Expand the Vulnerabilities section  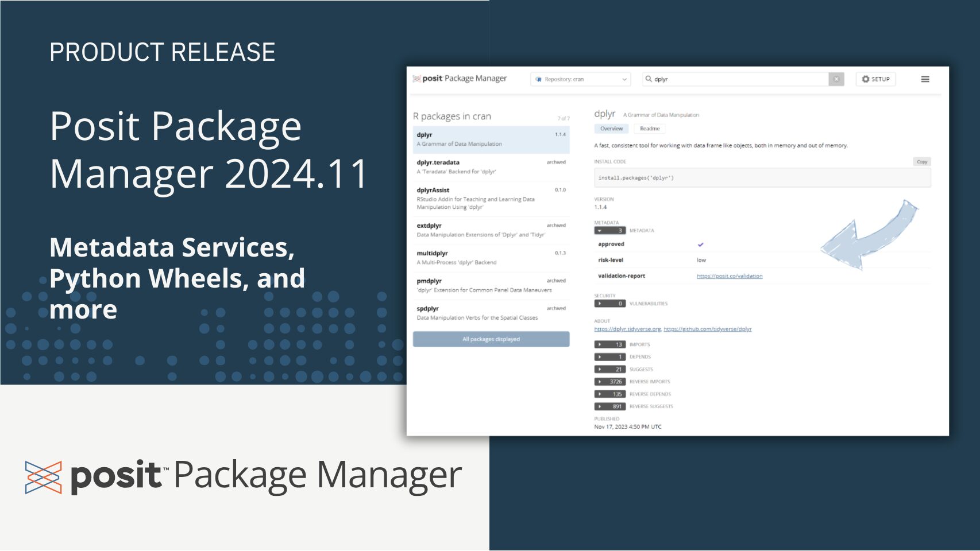pyautogui.click(x=609, y=304)
